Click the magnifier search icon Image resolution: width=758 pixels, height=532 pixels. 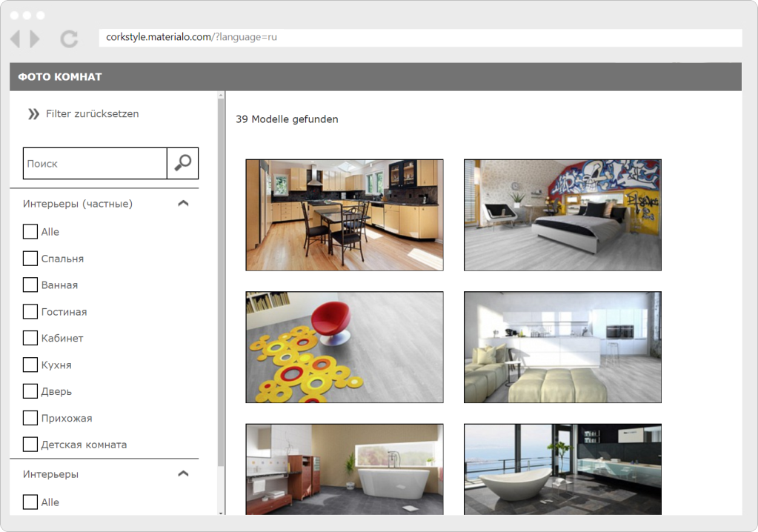(182, 163)
